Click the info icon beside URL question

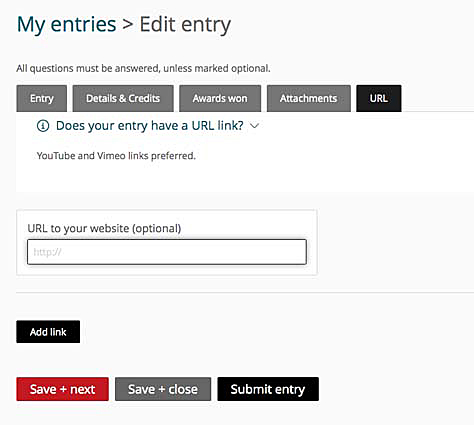tap(43, 126)
